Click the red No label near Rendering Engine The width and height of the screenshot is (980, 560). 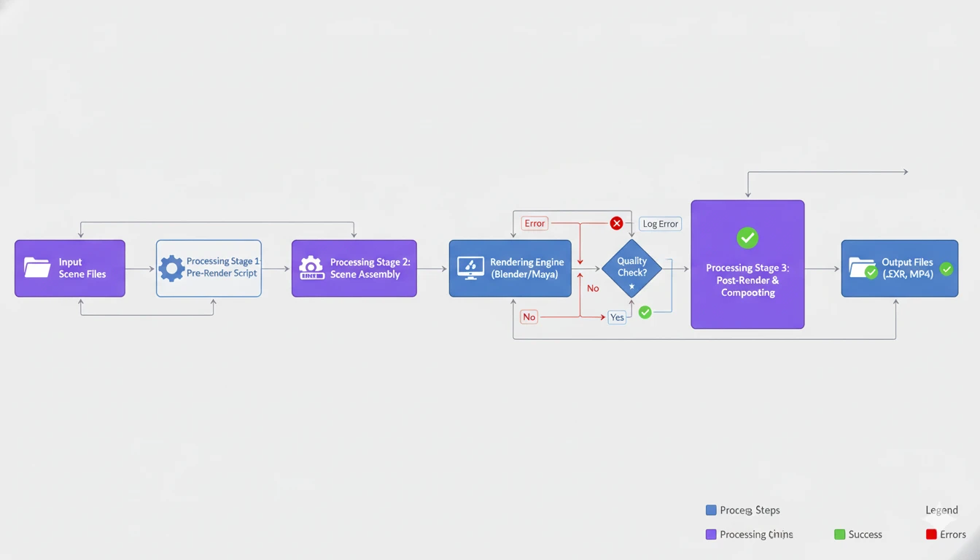click(529, 316)
